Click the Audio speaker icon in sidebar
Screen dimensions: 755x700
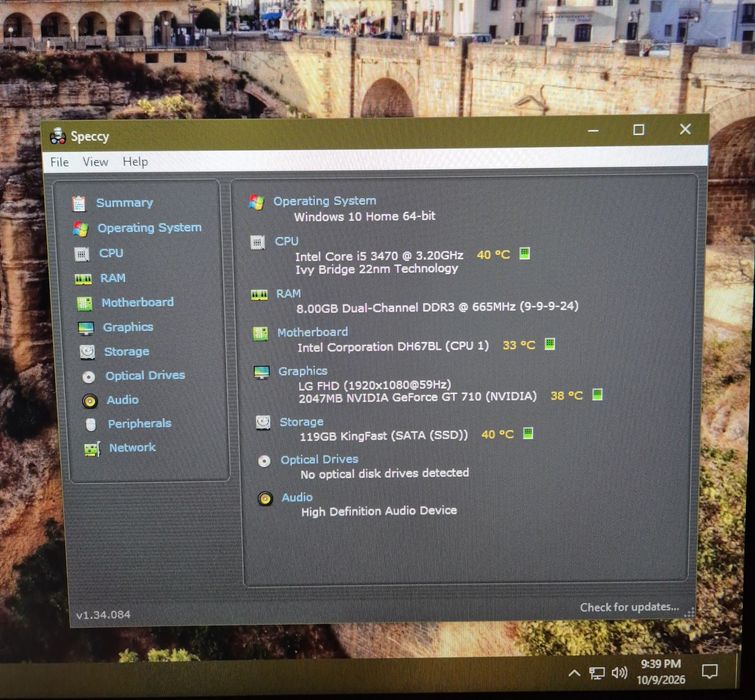(x=90, y=401)
